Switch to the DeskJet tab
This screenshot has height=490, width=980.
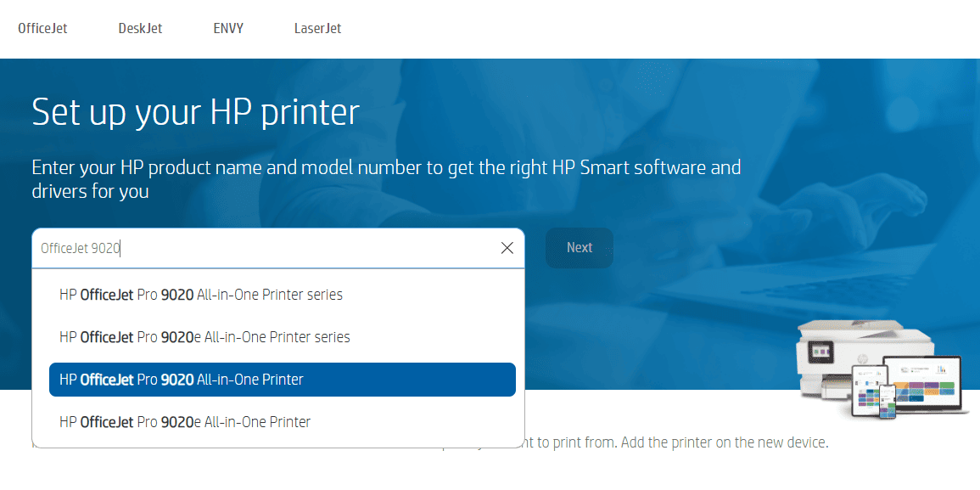click(x=139, y=27)
